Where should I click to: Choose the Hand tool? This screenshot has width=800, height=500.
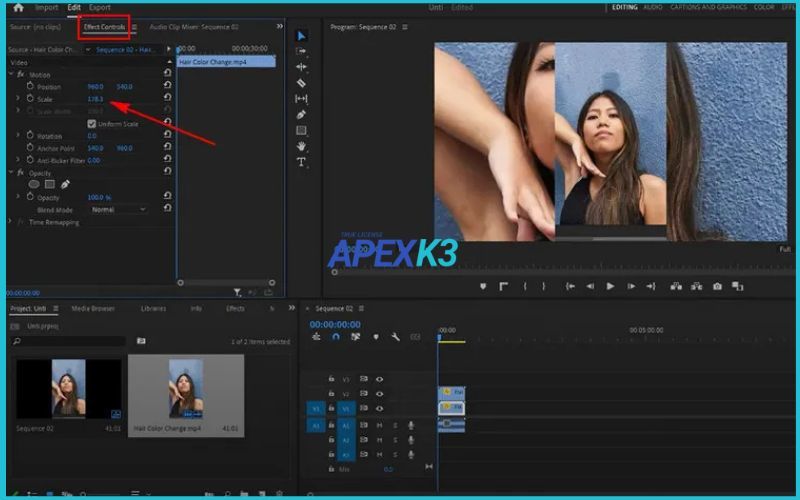(x=301, y=146)
